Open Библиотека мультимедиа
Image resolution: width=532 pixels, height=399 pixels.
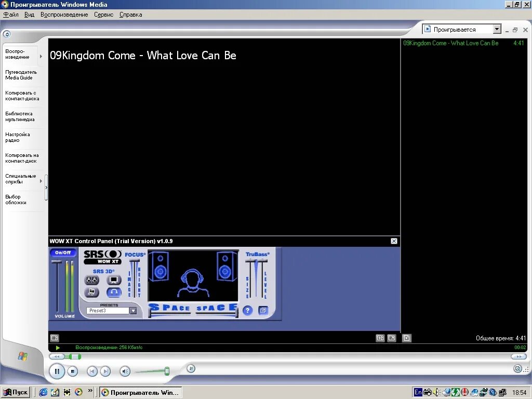tap(20, 116)
